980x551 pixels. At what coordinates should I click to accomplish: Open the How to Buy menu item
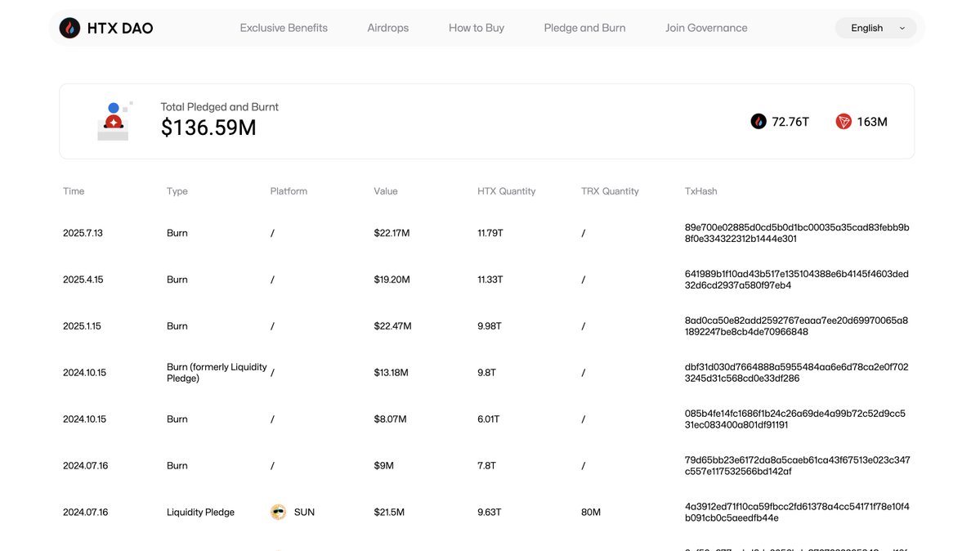(x=477, y=28)
